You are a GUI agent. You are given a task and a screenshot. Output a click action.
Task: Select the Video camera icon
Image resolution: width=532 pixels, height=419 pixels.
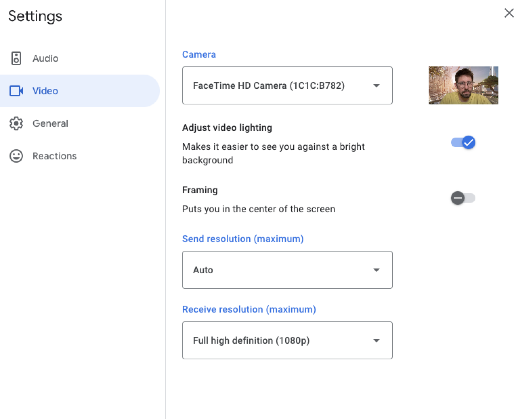click(16, 91)
